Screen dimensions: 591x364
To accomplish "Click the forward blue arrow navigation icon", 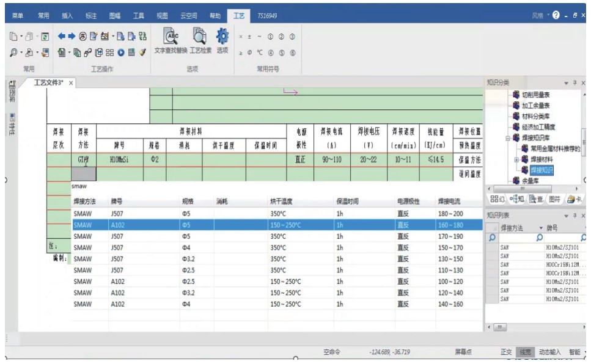I will point(72,36).
